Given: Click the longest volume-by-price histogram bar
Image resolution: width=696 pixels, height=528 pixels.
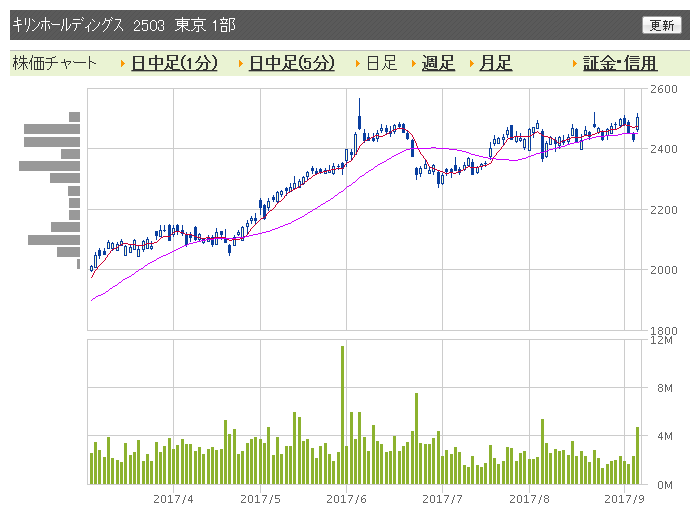Looking at the screenshot, I should pos(49,166).
